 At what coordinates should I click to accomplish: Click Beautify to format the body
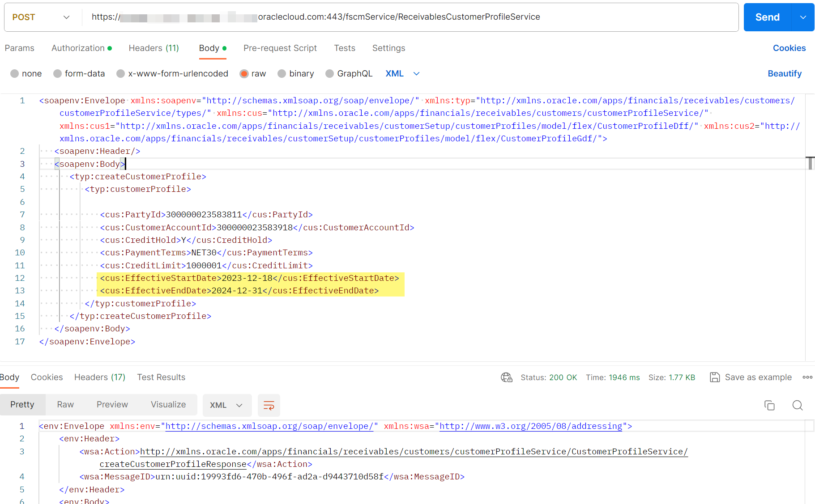tap(785, 74)
